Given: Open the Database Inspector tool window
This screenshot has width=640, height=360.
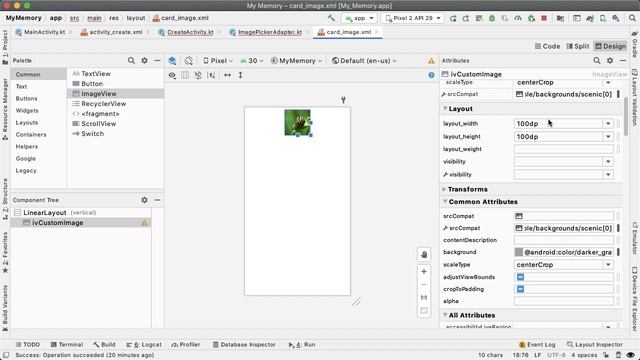Looking at the screenshot, I should coord(244,344).
